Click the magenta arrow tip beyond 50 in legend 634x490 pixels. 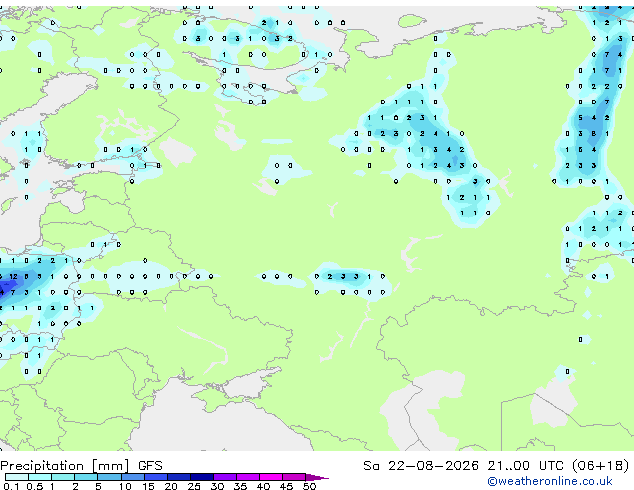317,477
